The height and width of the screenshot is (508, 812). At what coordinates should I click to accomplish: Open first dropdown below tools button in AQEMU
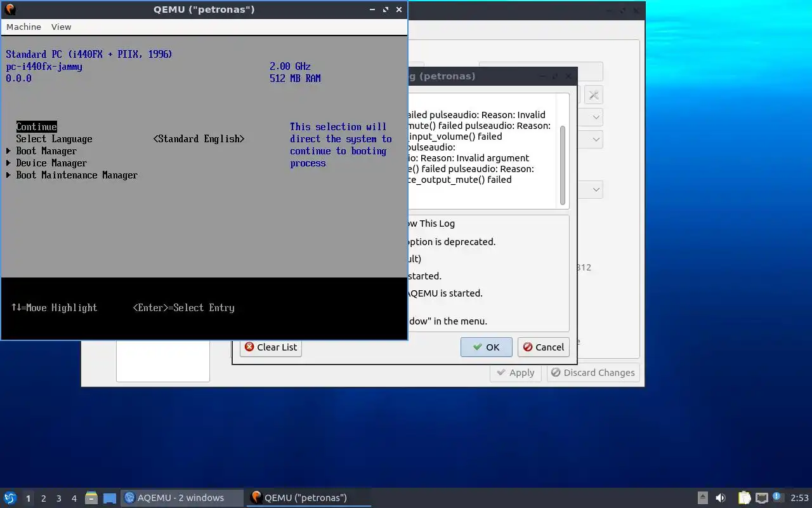[x=596, y=117]
